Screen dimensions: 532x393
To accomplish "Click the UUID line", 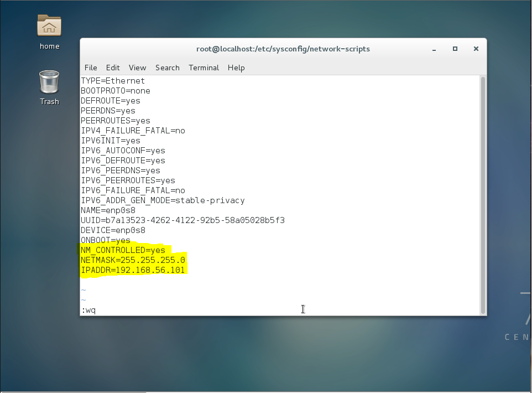I will coord(182,220).
